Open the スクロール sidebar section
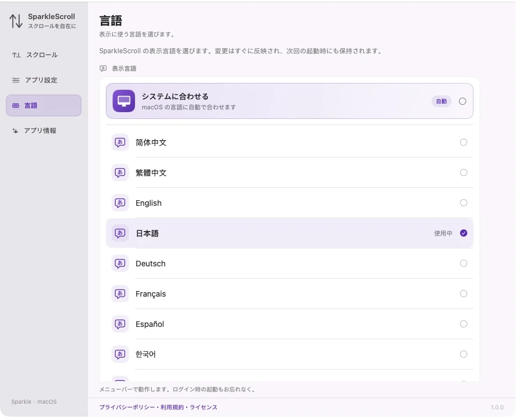The image size is (520, 420). (44, 55)
